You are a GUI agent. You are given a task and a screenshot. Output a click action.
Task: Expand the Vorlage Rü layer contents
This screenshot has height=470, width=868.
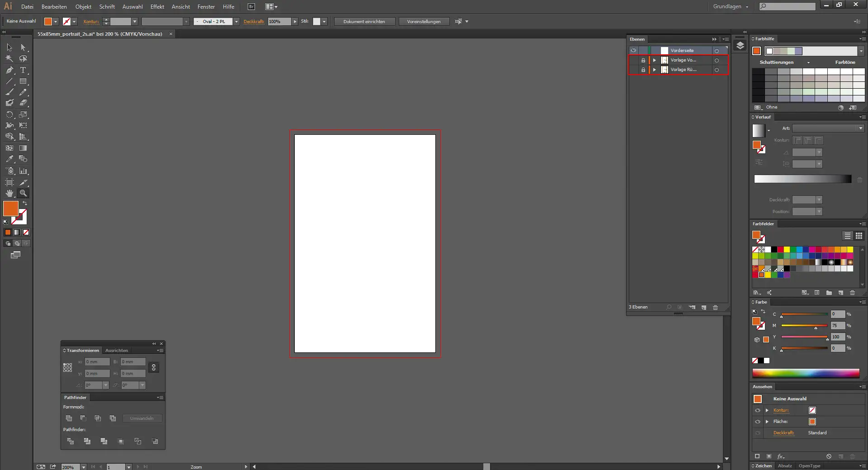pyautogui.click(x=654, y=70)
